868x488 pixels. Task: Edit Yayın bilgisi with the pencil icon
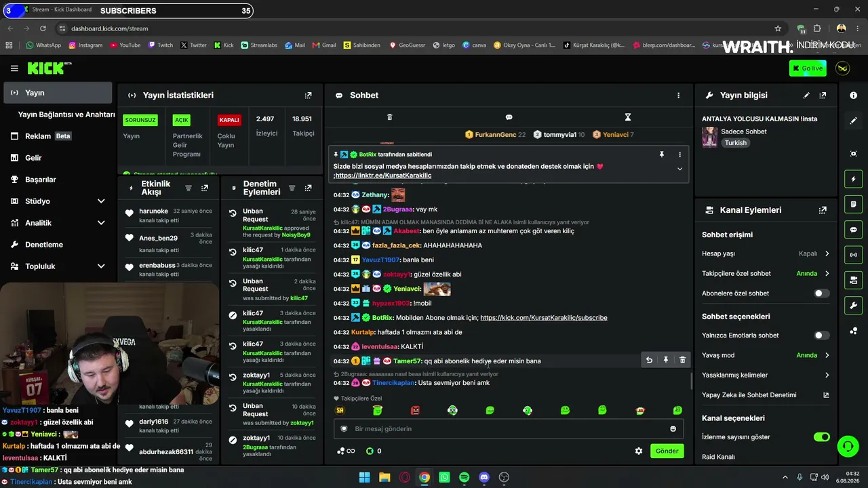pos(806,96)
